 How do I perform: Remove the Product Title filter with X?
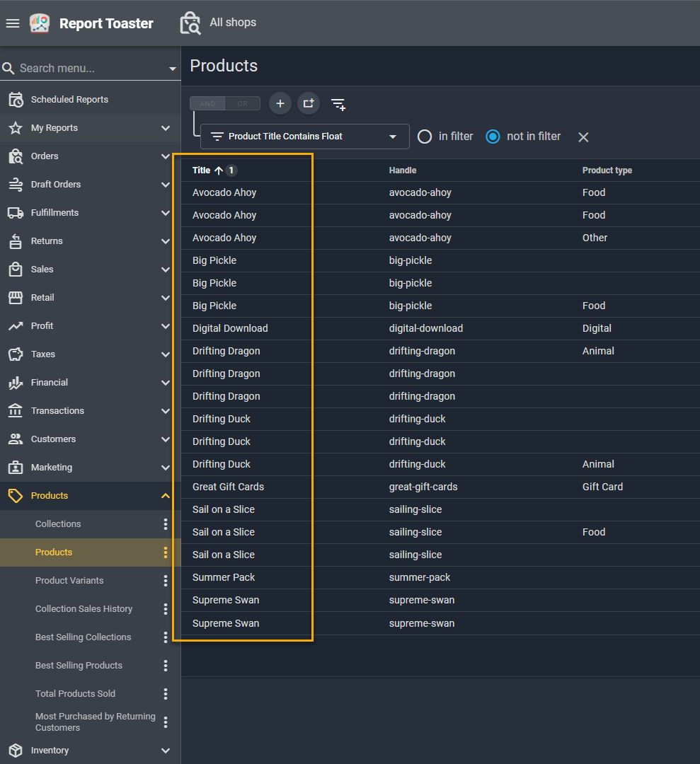583,137
